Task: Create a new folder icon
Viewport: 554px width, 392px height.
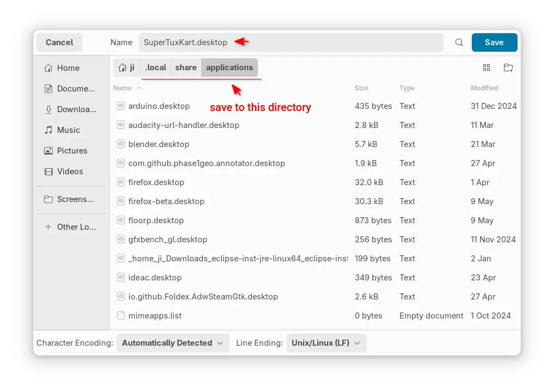Action: (x=508, y=68)
